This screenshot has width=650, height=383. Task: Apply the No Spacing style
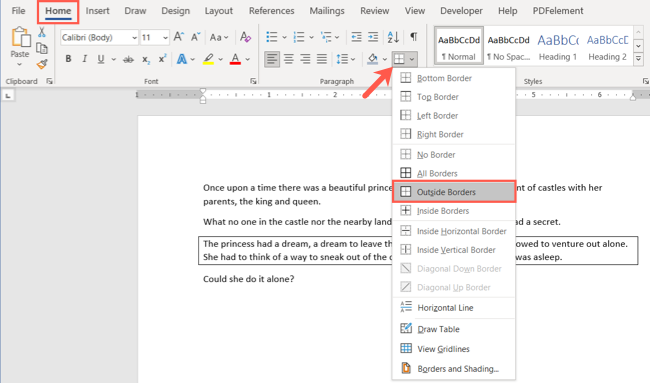[508, 46]
